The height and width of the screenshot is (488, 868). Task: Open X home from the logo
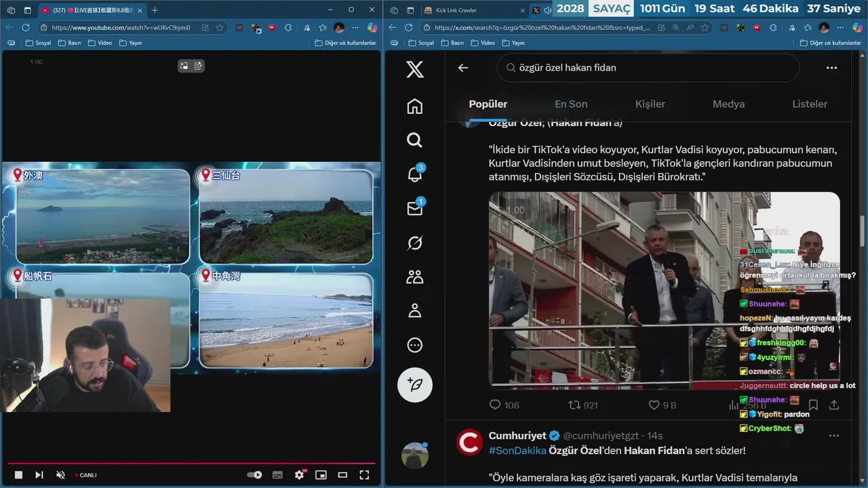pos(415,69)
